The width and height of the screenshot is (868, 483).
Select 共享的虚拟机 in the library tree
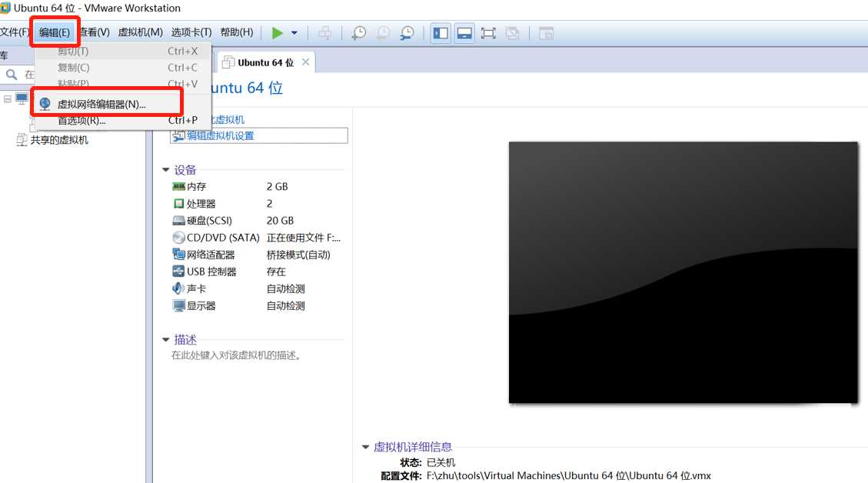pos(59,140)
